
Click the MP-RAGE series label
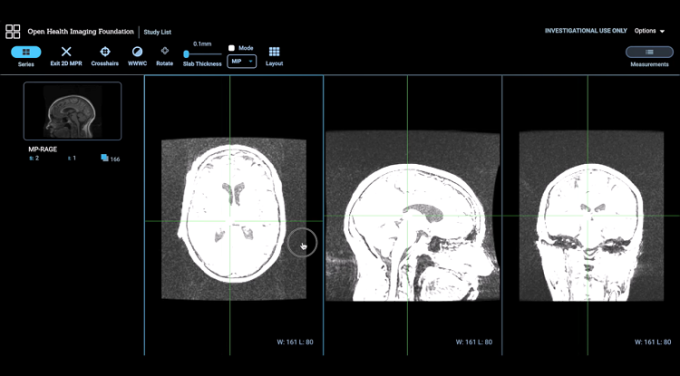coord(42,149)
